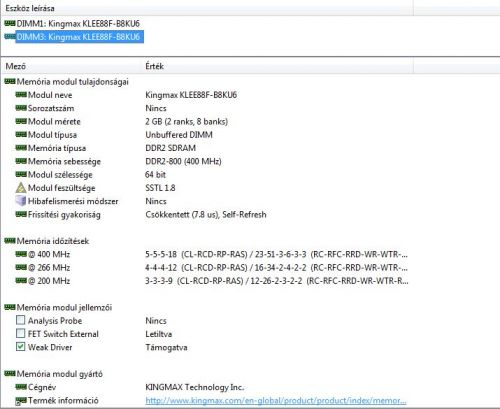This screenshot has height=409, width=500.
Task: Select the Memória időzítések group label
Action: (53, 241)
